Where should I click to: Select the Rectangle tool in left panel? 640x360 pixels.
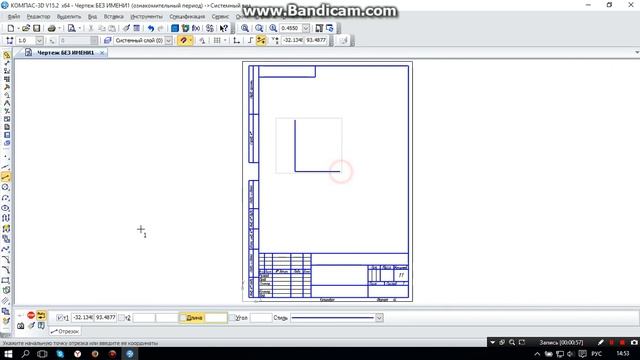(6, 280)
